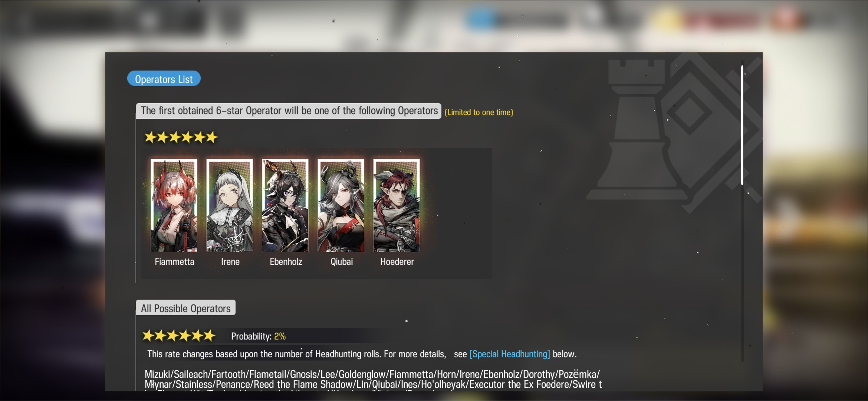Click the All Possible Operators heading

pyautogui.click(x=185, y=308)
